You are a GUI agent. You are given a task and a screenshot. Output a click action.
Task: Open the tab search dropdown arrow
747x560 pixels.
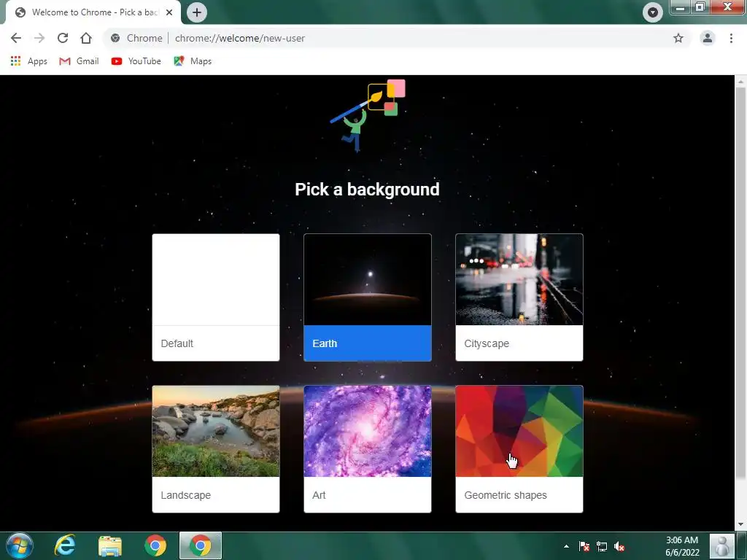(x=653, y=12)
